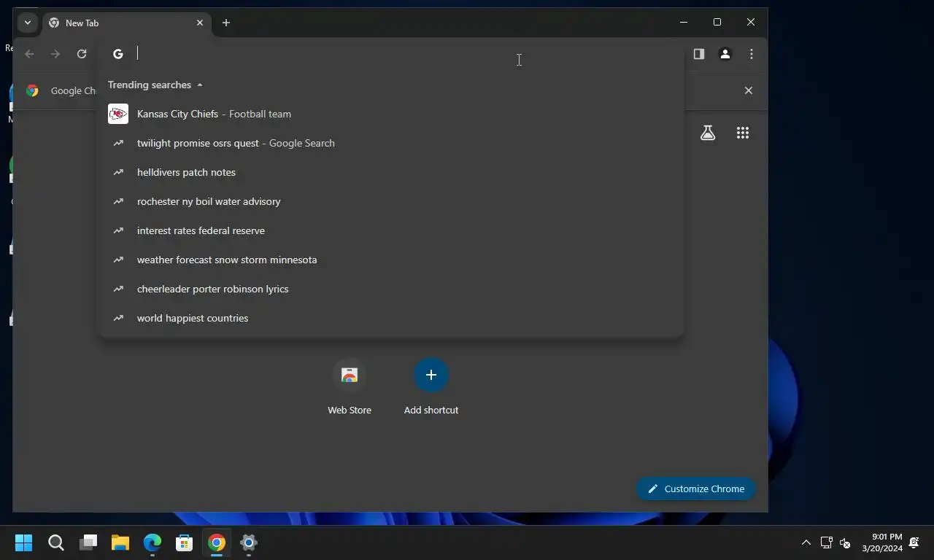Select helldivers patch notes suggestion

[390, 172]
